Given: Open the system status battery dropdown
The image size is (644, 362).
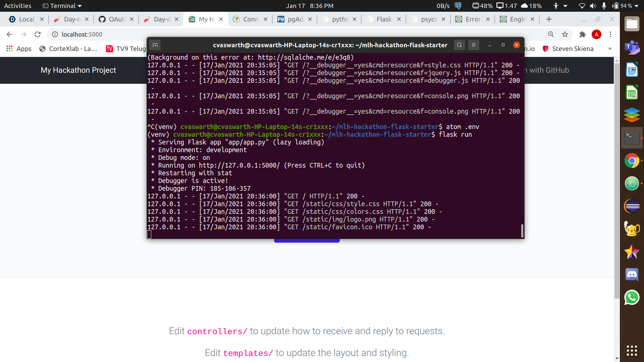Looking at the screenshot, I should (x=626, y=6).
